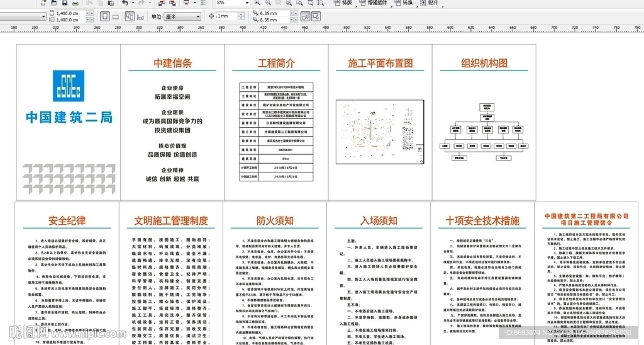Click the duplicate X offset stepper arrows
The image size is (644, 345).
294,14
